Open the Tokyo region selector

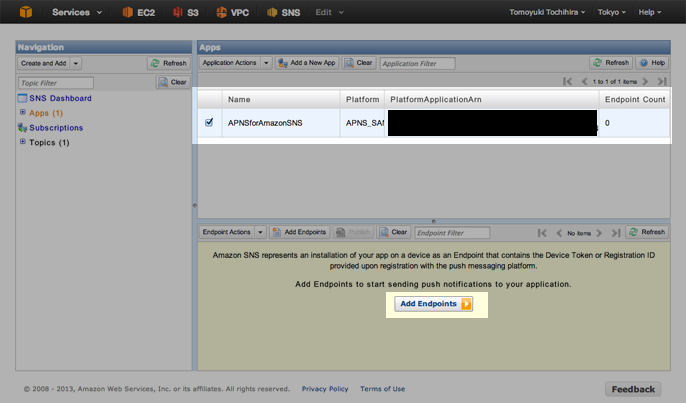pos(611,12)
